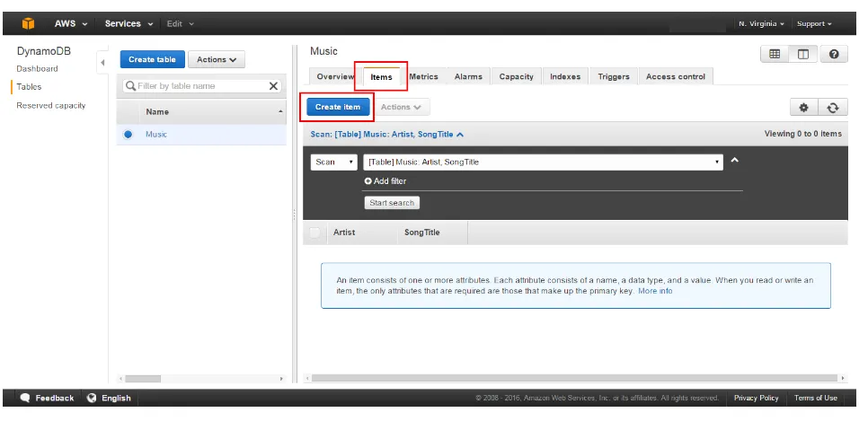
Task: Switch to the Alarms tab
Action: [x=468, y=77]
